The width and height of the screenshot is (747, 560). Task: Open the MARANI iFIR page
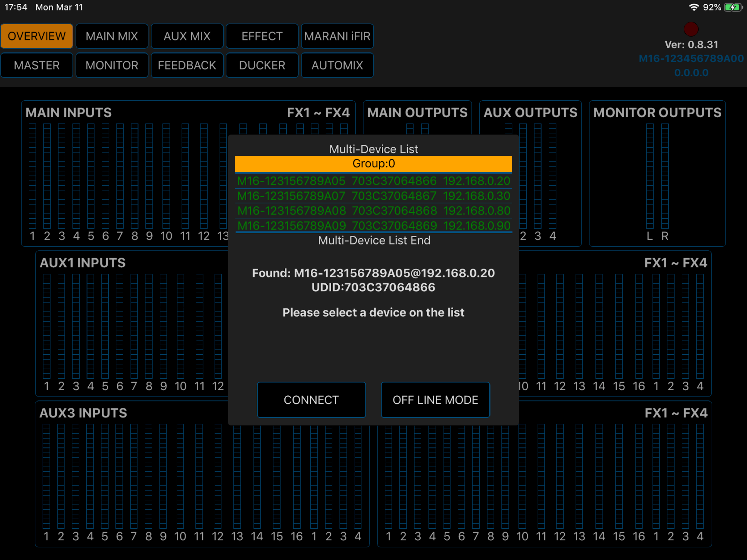(x=337, y=36)
